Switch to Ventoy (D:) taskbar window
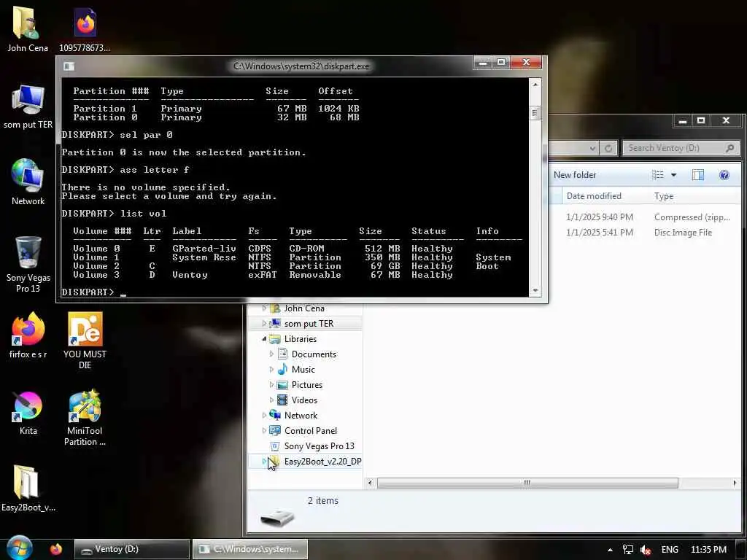Image resolution: width=747 pixels, height=560 pixels. click(132, 549)
